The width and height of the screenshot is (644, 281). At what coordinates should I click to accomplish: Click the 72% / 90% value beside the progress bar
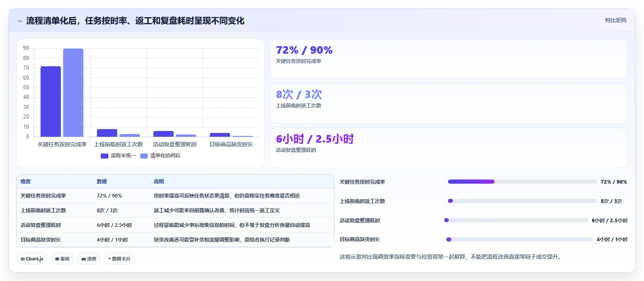click(614, 182)
